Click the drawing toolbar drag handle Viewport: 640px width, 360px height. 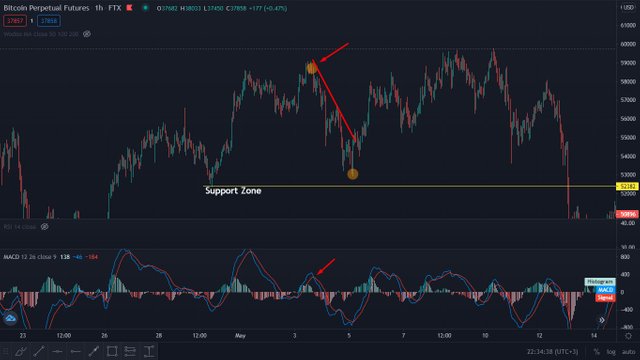(x=5, y=351)
